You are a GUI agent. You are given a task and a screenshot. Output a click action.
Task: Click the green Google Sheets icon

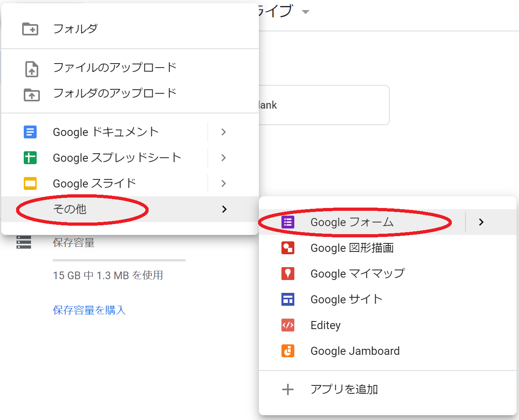[x=30, y=158]
